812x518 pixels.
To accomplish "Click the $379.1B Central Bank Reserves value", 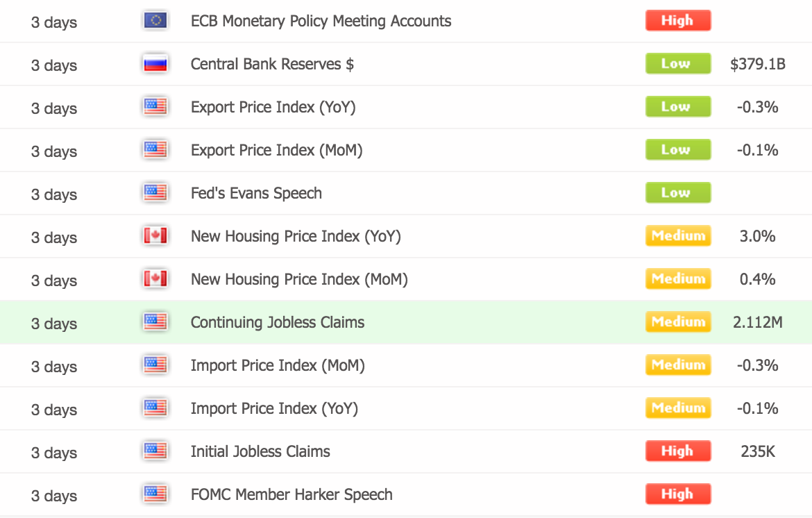I will 757,64.
